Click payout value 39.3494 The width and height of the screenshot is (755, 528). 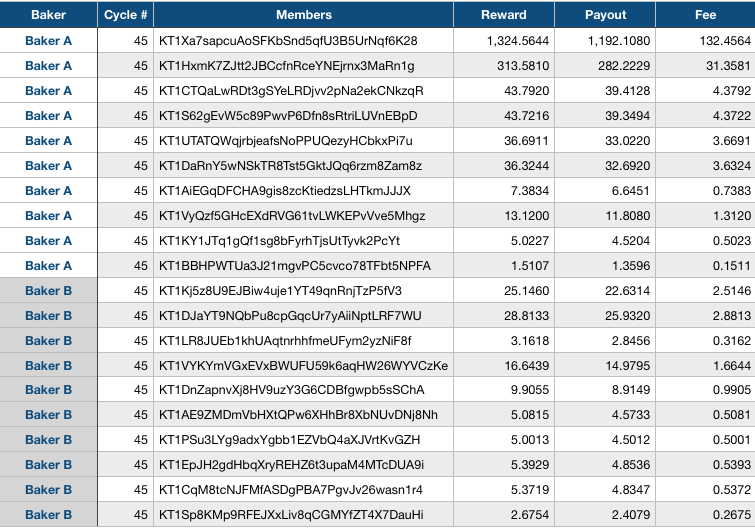(627, 116)
